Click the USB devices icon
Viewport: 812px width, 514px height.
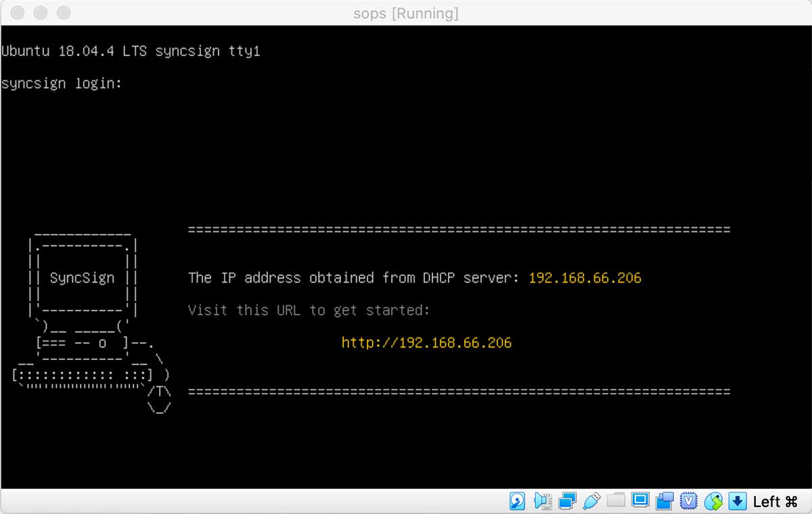[x=591, y=501]
